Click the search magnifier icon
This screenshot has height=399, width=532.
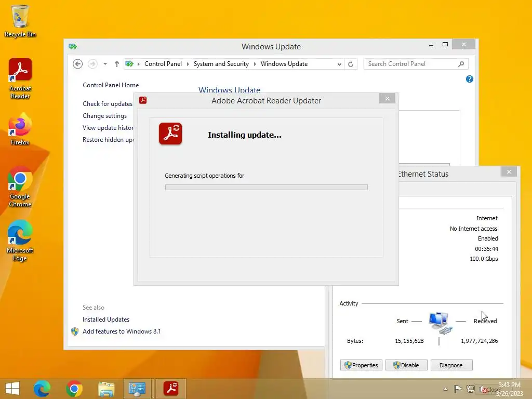[461, 64]
